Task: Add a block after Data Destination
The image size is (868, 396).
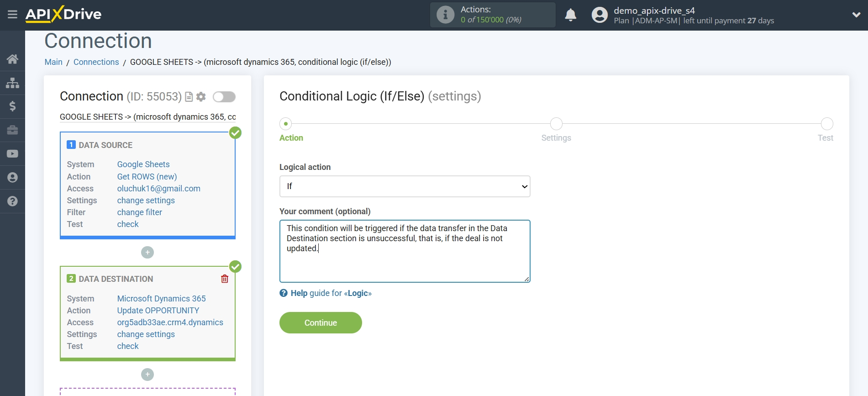Action: click(147, 375)
